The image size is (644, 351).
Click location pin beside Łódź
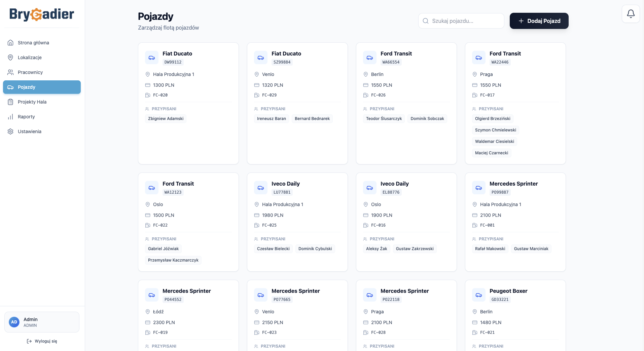[x=147, y=312]
